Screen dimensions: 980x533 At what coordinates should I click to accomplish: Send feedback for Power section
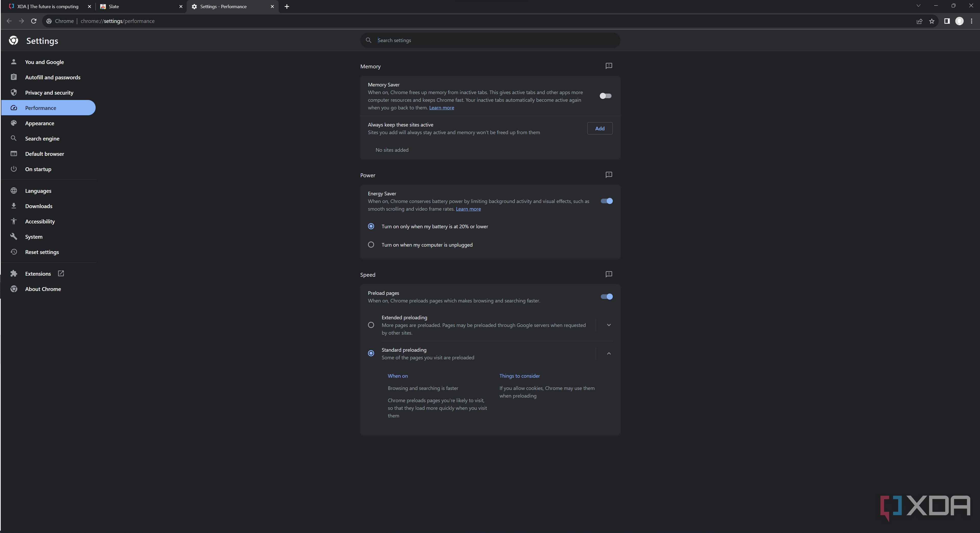click(x=609, y=175)
